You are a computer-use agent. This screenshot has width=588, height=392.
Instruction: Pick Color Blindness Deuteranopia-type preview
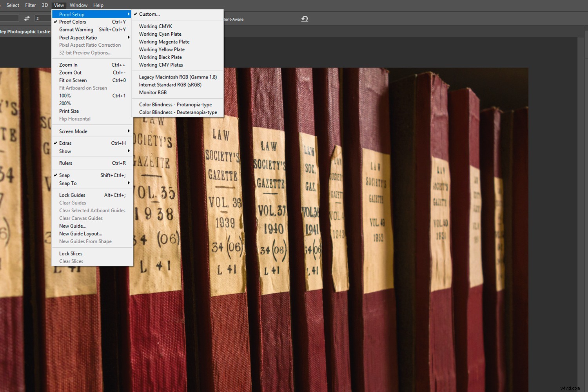click(x=178, y=112)
